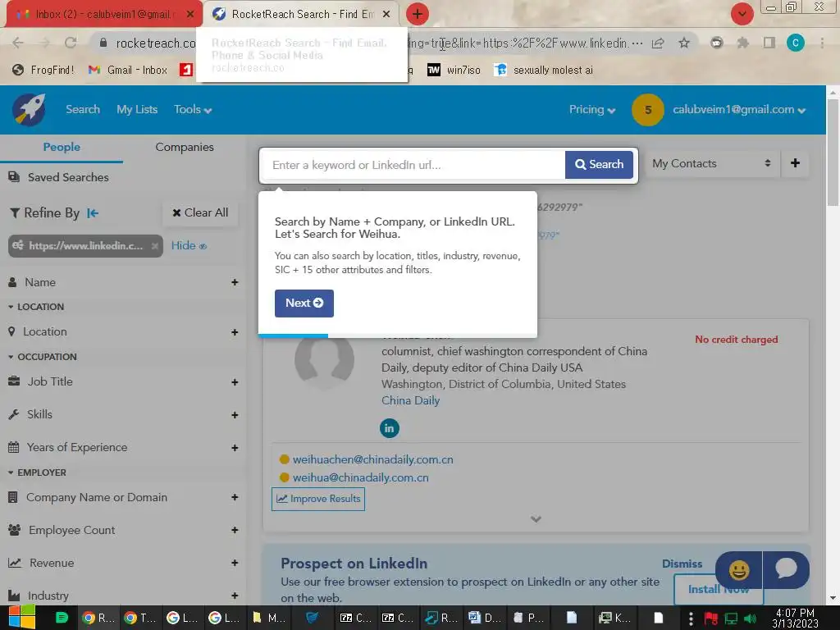Expand the Industry filter
Image resolution: width=840 pixels, height=630 pixels.
(x=235, y=596)
